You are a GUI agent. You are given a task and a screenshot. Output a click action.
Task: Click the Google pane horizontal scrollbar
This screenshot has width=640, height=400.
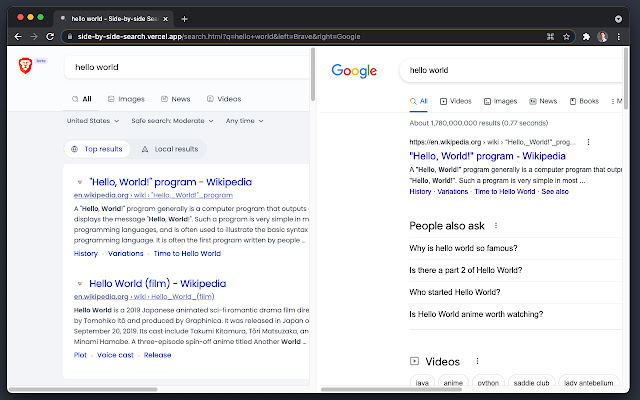(391, 389)
